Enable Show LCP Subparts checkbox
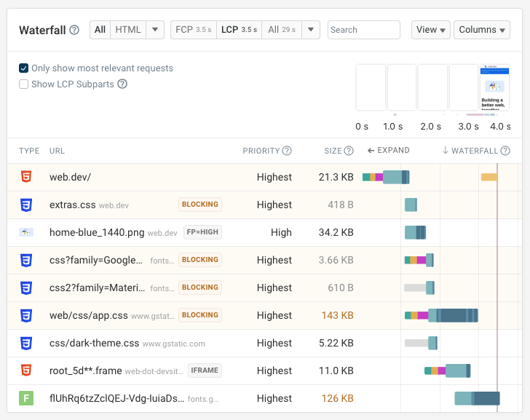530x420 pixels. coord(23,84)
